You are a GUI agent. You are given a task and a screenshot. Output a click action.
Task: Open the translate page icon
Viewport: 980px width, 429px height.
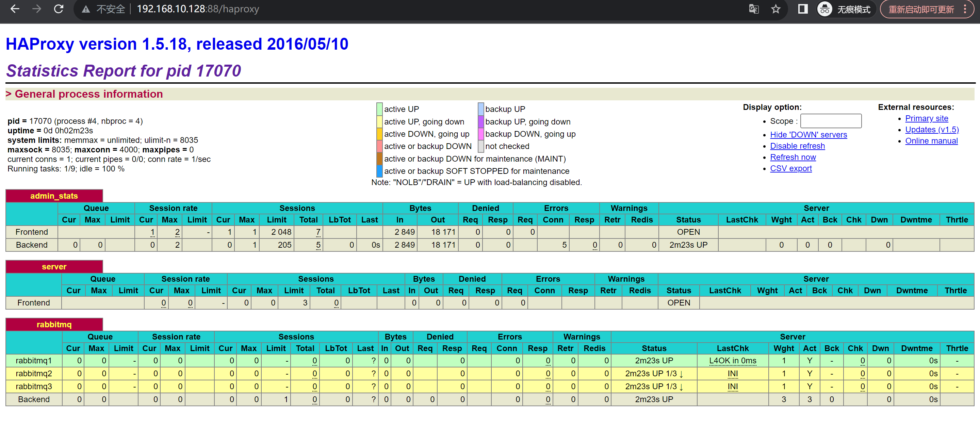(754, 9)
